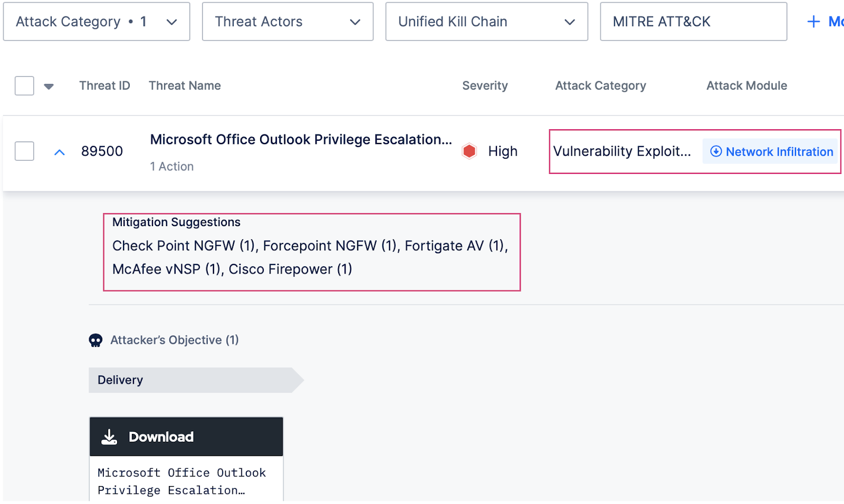Click the plus icon to add more filters
The width and height of the screenshot is (844, 504).
click(x=813, y=22)
